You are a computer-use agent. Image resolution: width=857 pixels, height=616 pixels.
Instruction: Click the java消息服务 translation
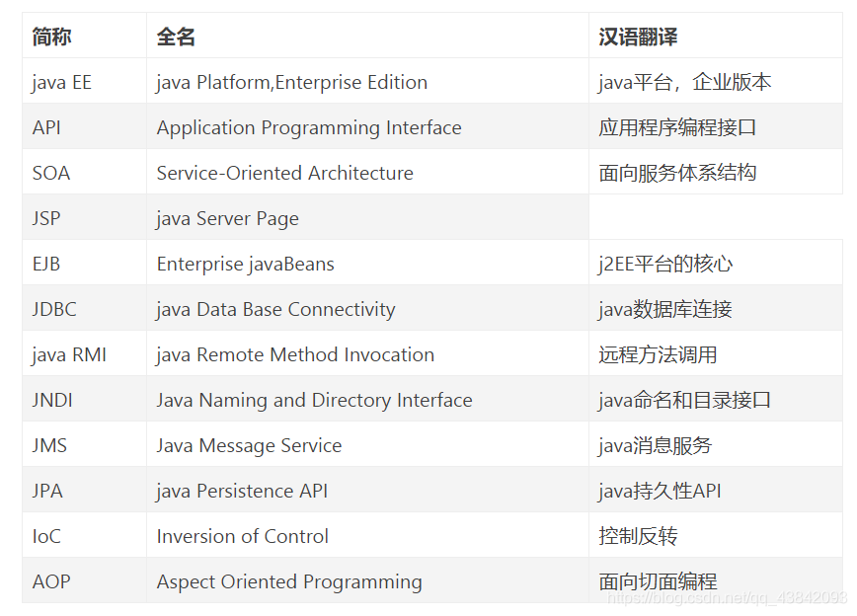(655, 445)
